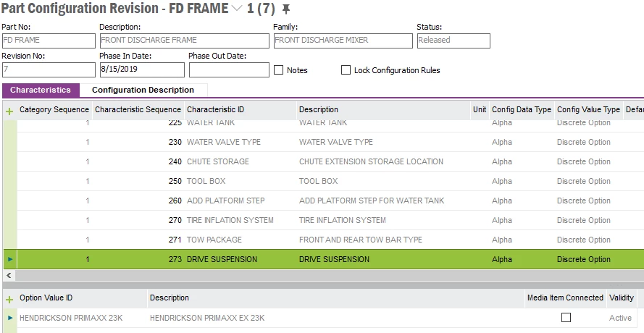Add new option value with plus icon
644x333 pixels.
[9, 299]
